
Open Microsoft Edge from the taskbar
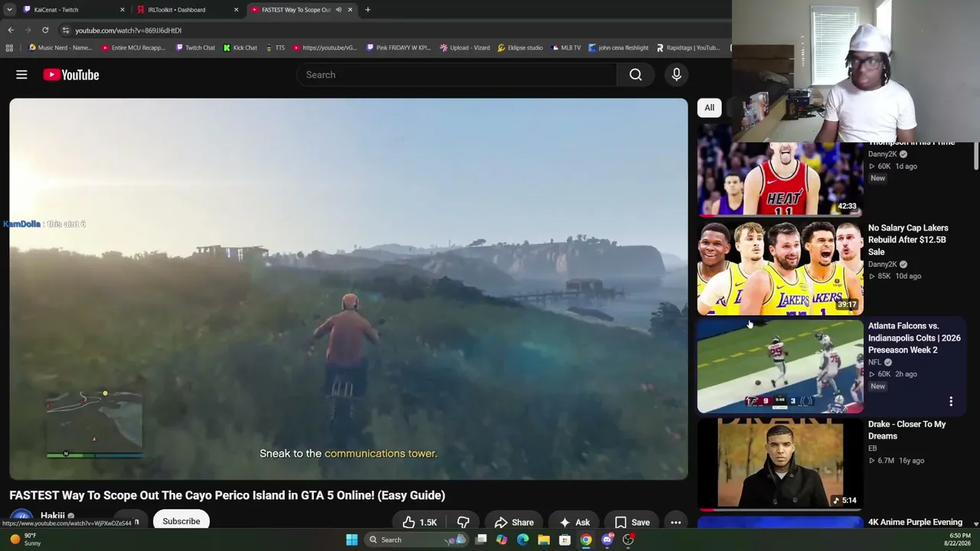tap(523, 540)
